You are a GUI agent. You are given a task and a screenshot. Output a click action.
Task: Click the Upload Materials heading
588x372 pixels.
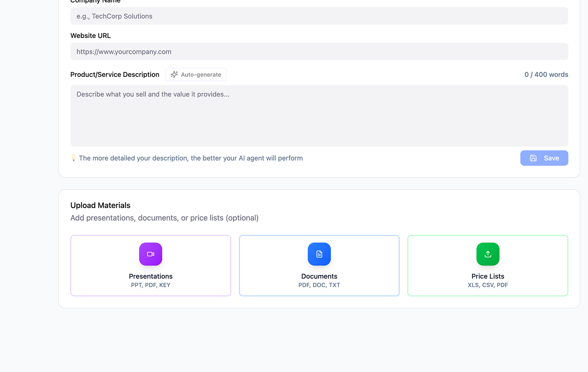coord(100,205)
